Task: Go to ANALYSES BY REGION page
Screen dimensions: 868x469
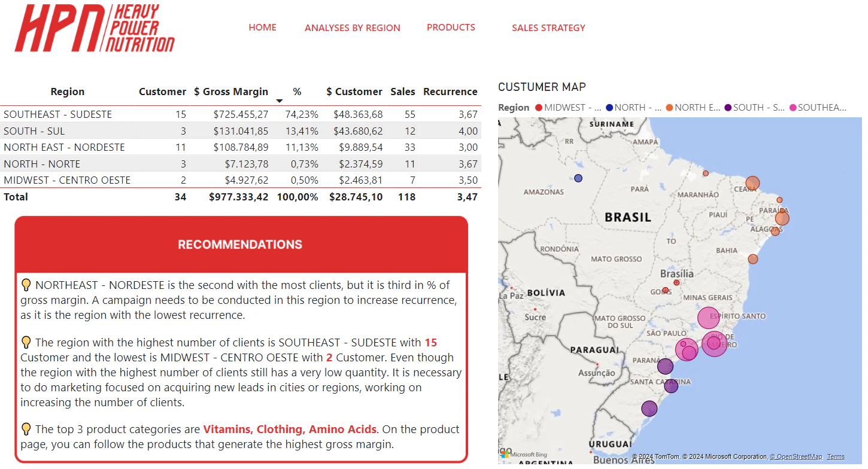Action: pos(353,28)
